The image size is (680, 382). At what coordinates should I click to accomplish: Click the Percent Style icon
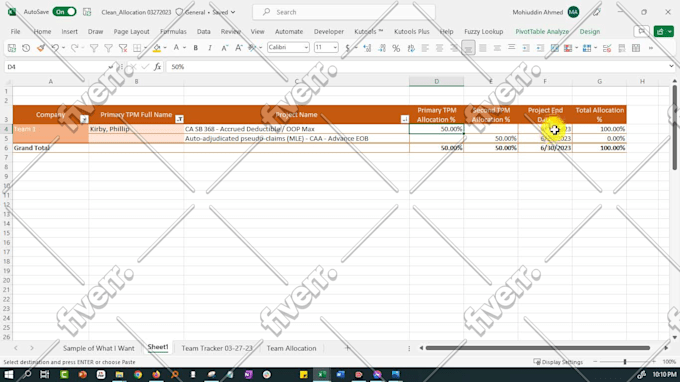396,48
